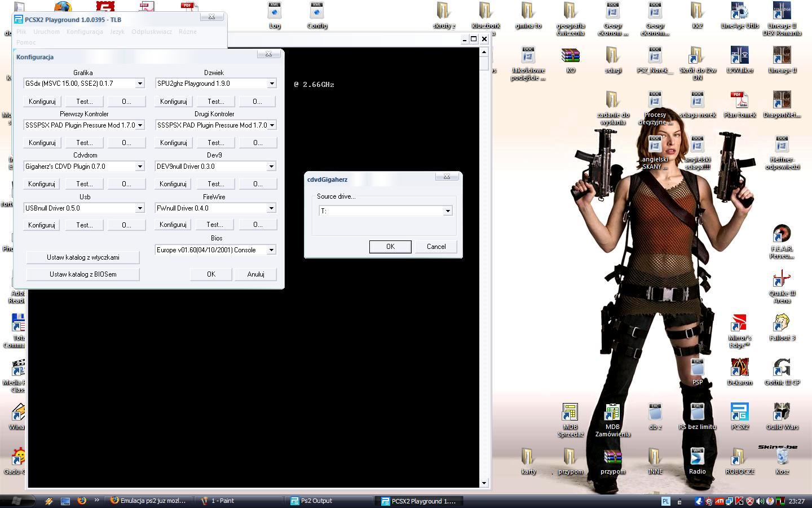The image size is (812, 508).
Task: Click the Ps2 Output scrollbar up arrow
Action: (x=484, y=52)
